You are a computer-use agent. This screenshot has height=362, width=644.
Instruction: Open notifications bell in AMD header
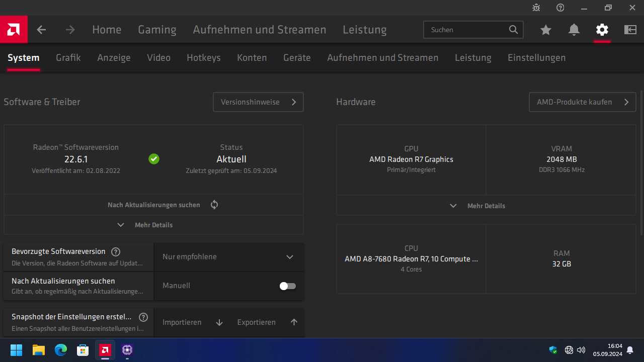(574, 30)
